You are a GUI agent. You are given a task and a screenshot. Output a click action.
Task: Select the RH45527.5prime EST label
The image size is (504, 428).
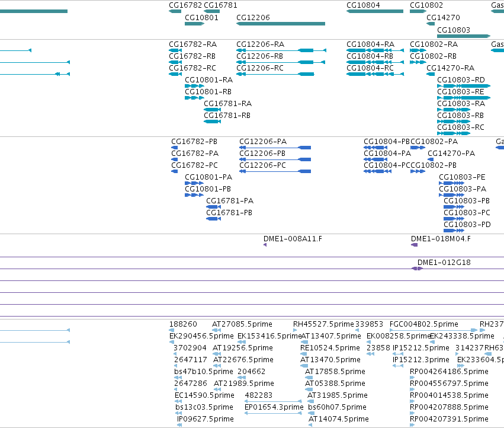click(x=323, y=324)
